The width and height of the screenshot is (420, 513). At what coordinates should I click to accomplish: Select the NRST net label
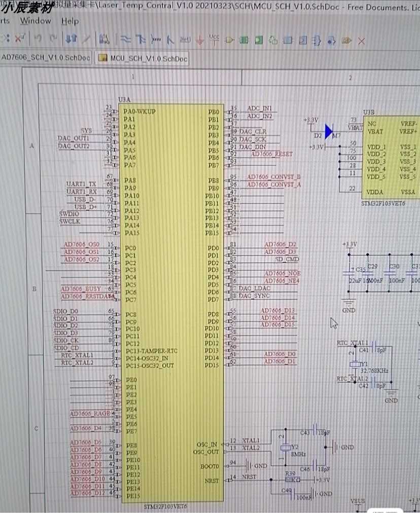point(249,477)
